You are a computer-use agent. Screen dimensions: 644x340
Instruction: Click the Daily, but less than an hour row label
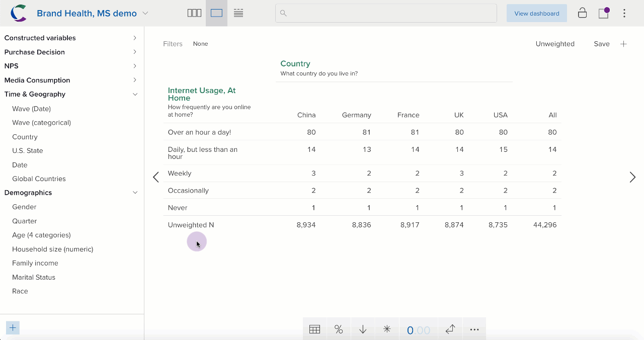click(203, 153)
